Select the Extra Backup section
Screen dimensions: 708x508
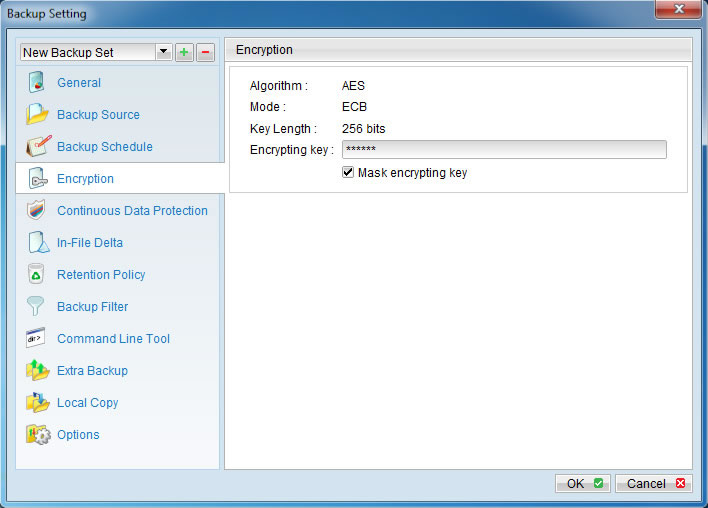(x=93, y=371)
